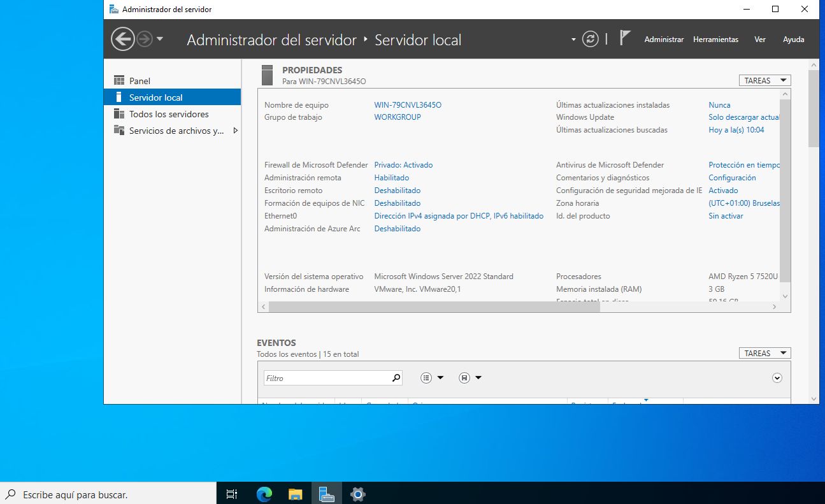
Task: Click Deshabilitado next to Administración de Azure Arc
Action: point(398,229)
